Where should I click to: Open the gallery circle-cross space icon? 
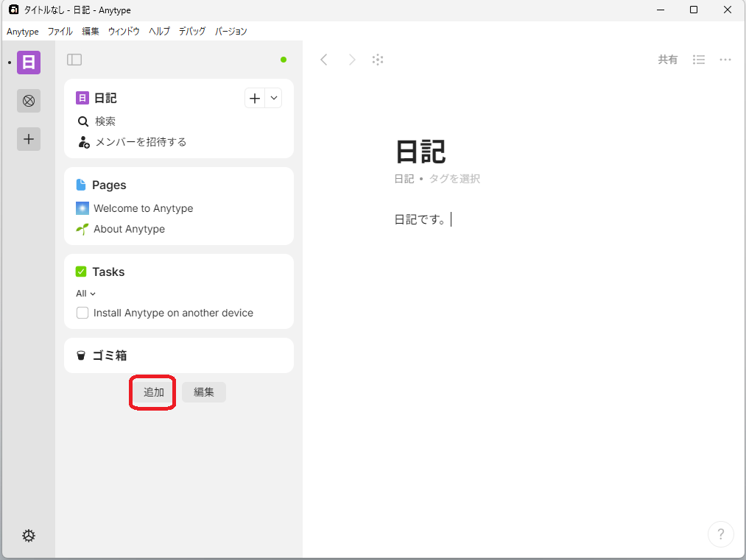29,101
